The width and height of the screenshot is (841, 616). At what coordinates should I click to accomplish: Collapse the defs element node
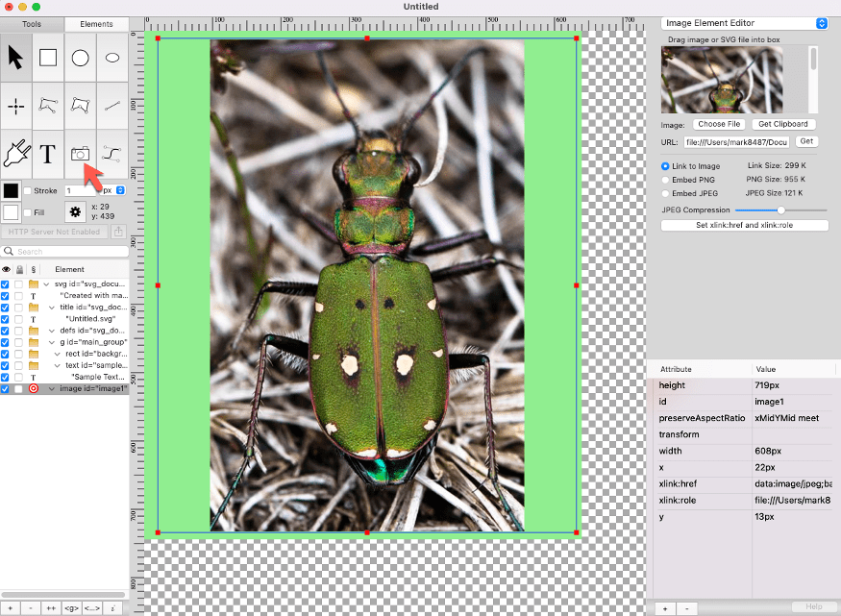[x=52, y=331]
